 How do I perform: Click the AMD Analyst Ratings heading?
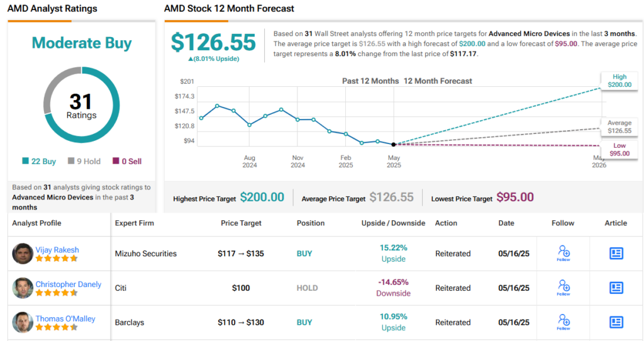tap(52, 9)
